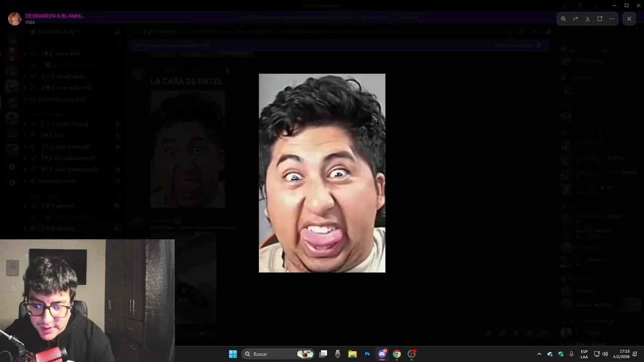This screenshot has height=362, width=644.
Task: Close the image viewer with the X button
Action: coord(629,19)
